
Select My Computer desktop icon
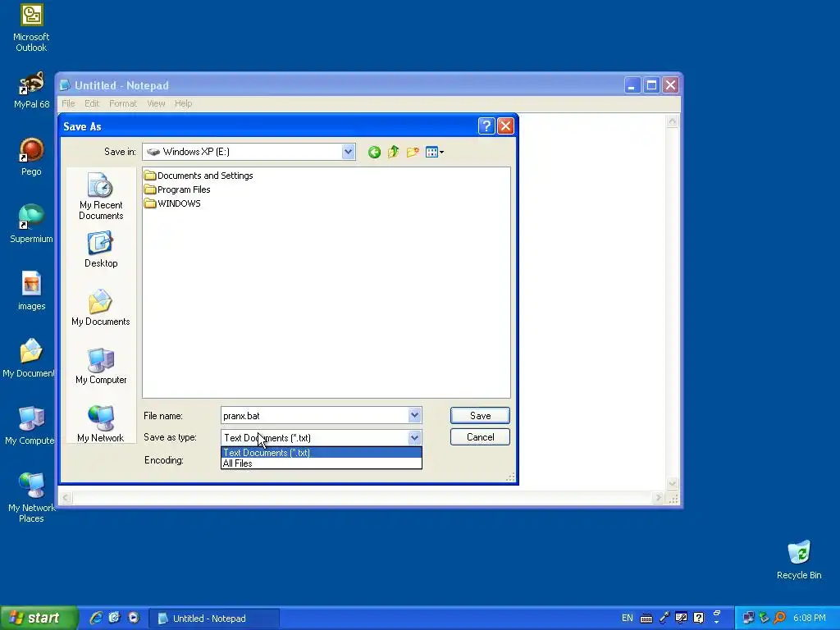(30, 426)
